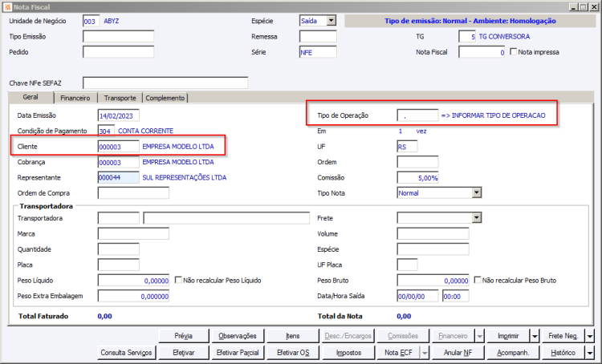
Task: Check the Nota impressa checkbox
Action: coord(514,52)
